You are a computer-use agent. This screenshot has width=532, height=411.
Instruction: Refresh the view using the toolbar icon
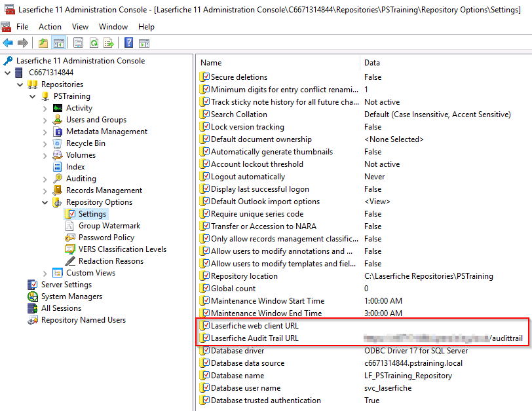pyautogui.click(x=94, y=43)
